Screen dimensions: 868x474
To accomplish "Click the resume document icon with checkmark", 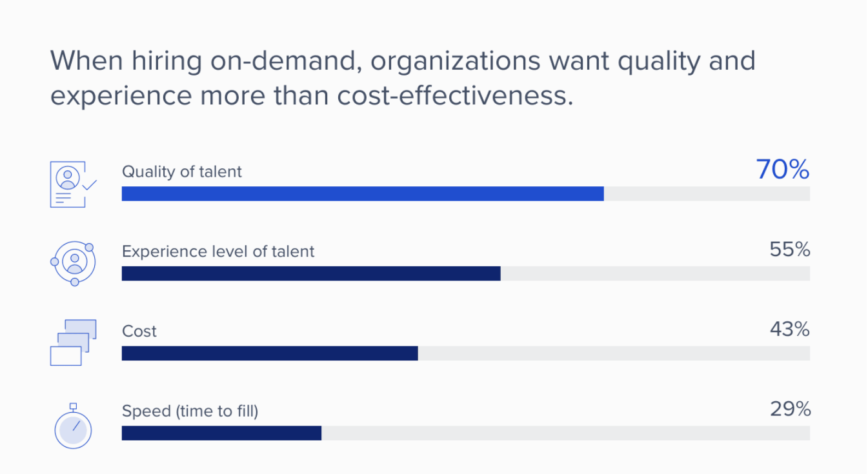I will coord(72,184).
